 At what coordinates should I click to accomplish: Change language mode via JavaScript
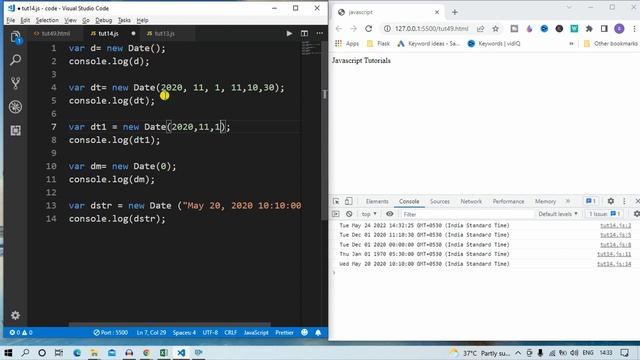tap(256, 333)
